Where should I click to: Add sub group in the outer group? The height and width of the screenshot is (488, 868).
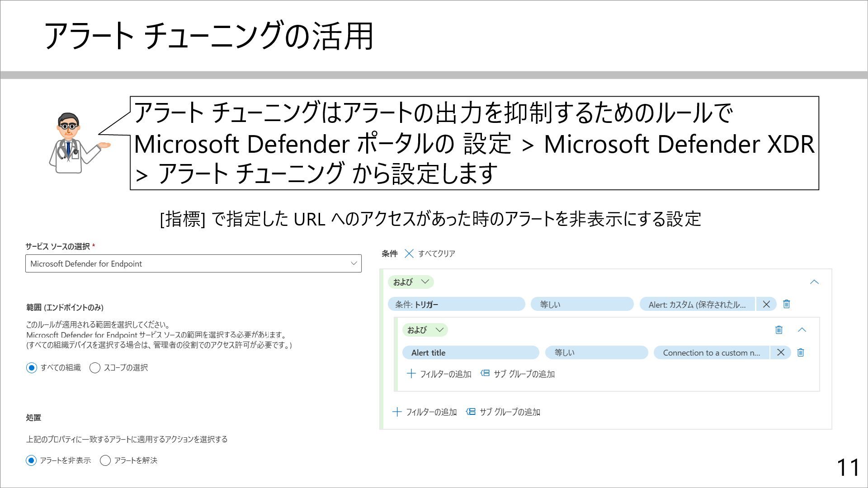click(x=503, y=412)
